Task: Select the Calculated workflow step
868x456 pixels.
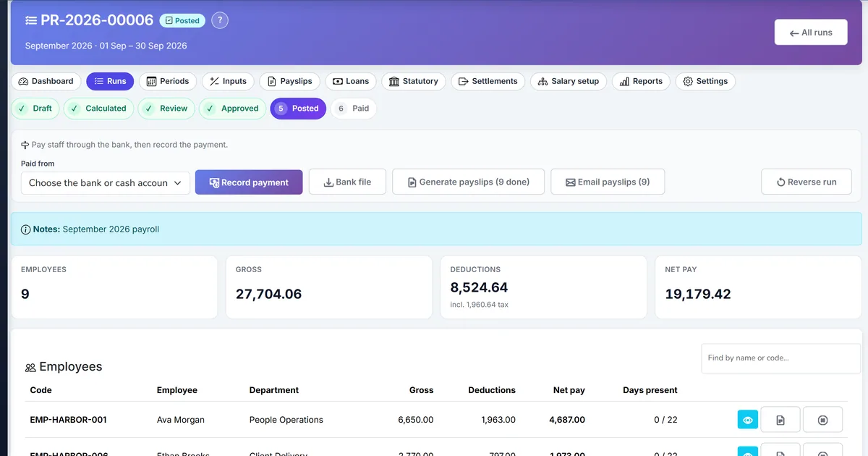Action: 98,109
